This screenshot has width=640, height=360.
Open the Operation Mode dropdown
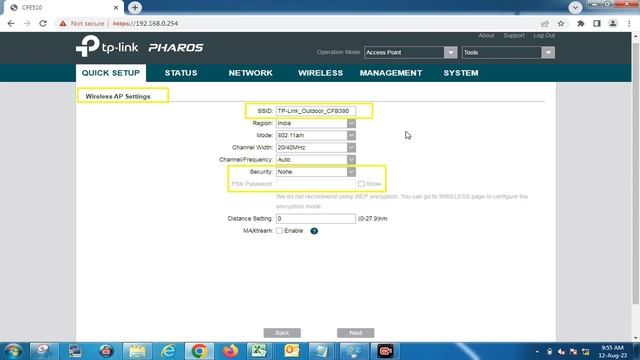tap(410, 52)
